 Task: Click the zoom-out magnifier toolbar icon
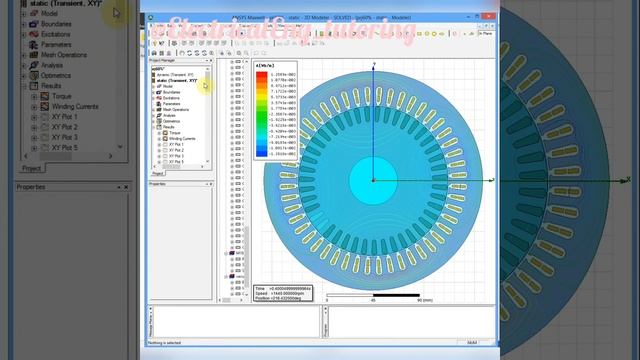click(x=247, y=53)
